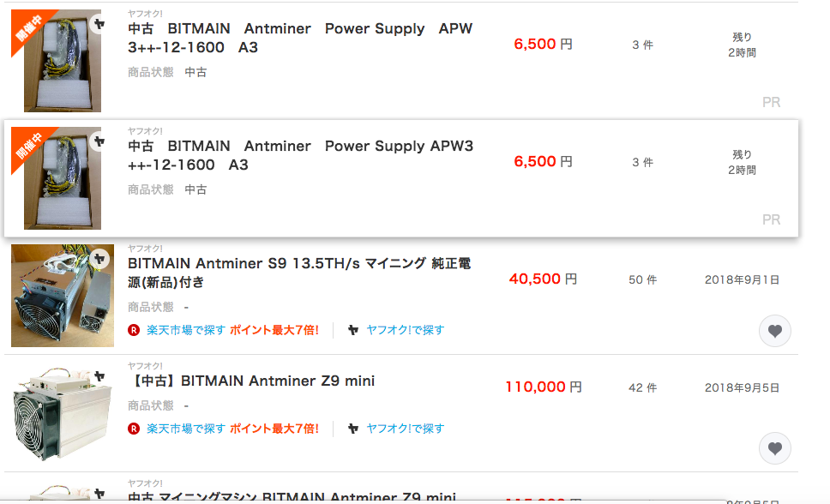Click Rakuten R icon in Antminer S9 row
Viewport: 830px width, 504px height.
tap(134, 330)
